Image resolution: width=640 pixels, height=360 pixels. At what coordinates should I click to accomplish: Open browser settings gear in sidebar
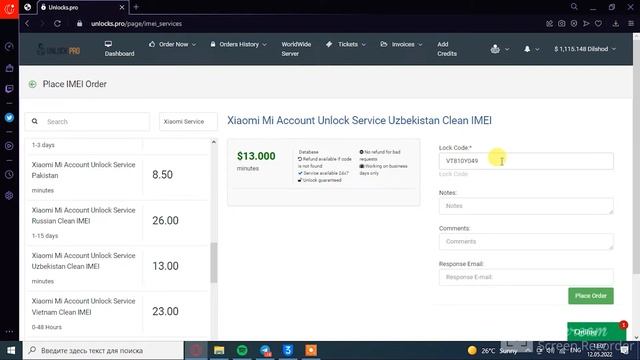[x=9, y=196]
